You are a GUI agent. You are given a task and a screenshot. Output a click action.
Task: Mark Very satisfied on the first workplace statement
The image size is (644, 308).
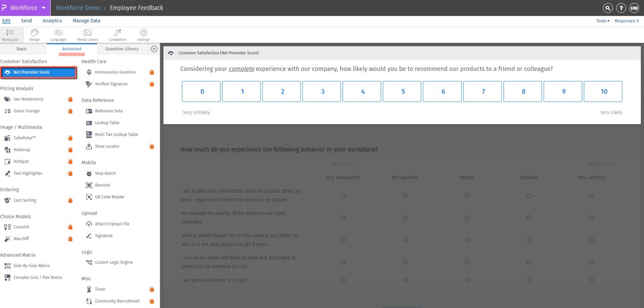[591, 195]
